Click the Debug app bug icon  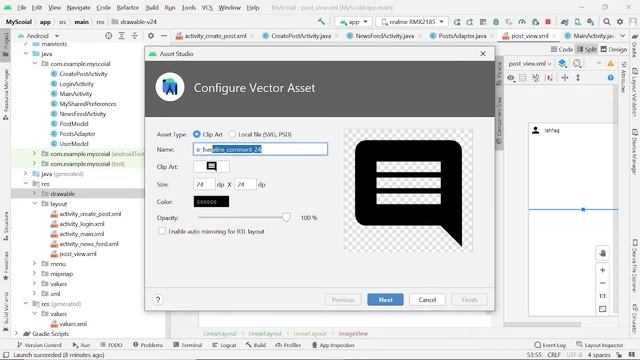click(496, 22)
